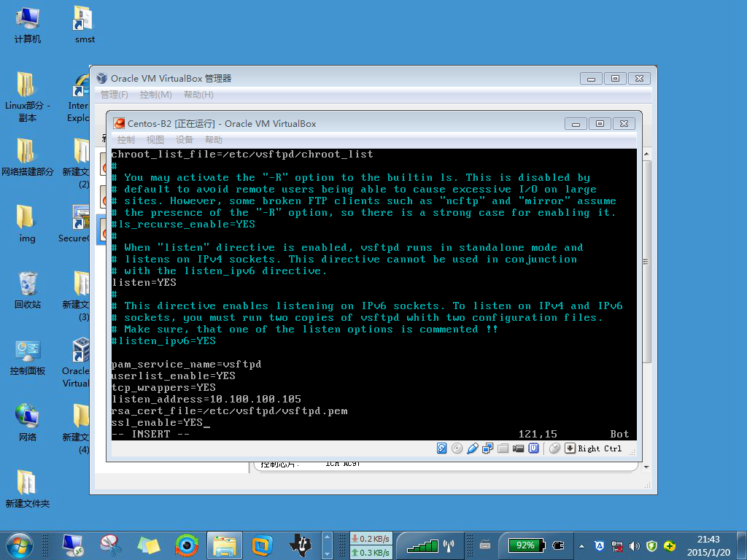Click the mouse integration indicator in VM status bar
The height and width of the screenshot is (560, 747).
[x=554, y=448]
